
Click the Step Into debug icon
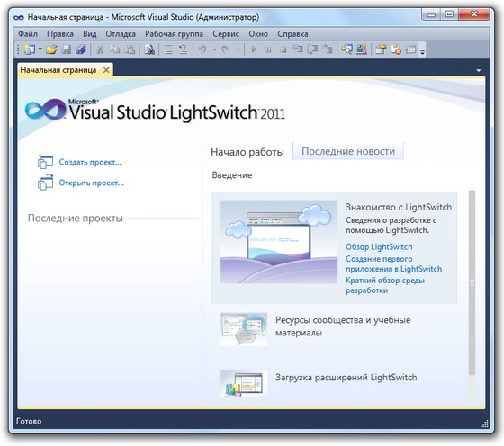(x=298, y=49)
